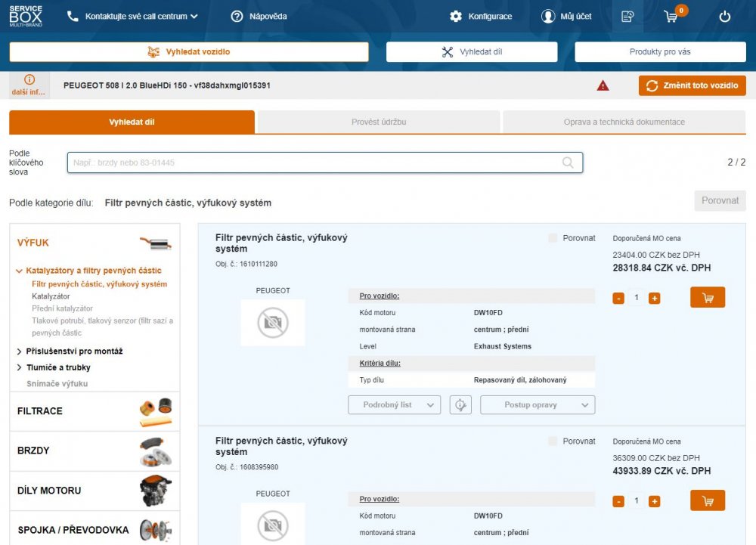
Task: Click no-photo placeholder for part 1608395980
Action: tap(273, 525)
